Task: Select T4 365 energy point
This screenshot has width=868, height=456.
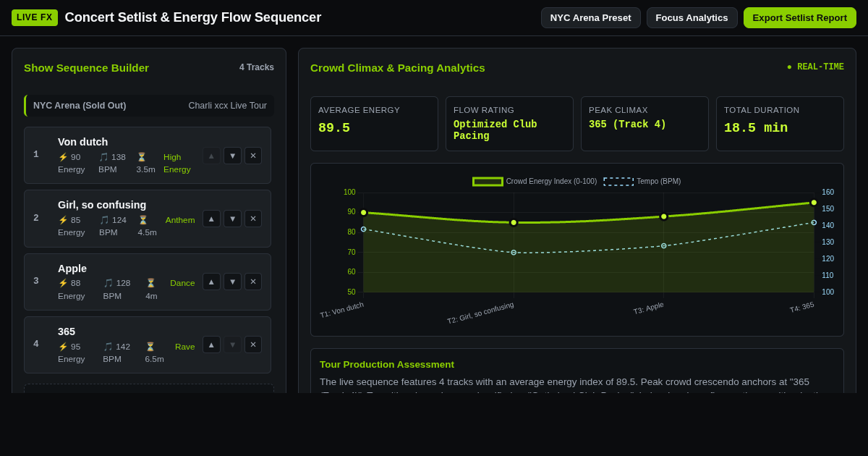Action: pyautogui.click(x=814, y=203)
